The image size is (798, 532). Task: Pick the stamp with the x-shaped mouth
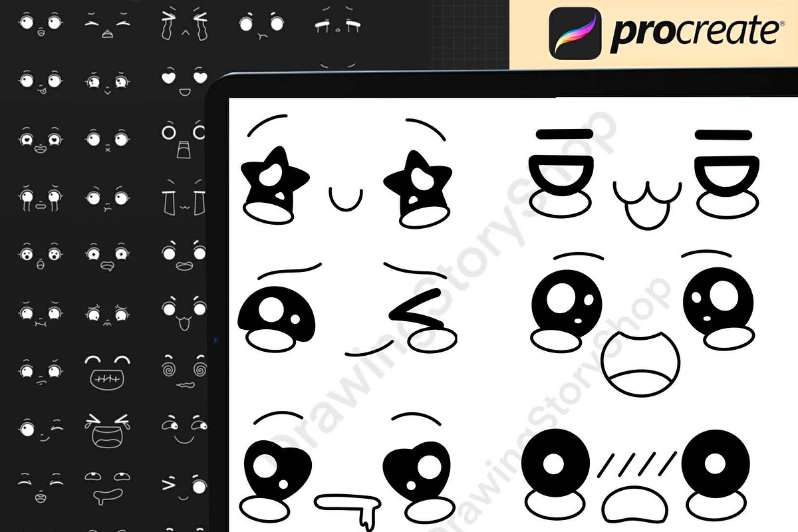click(106, 140)
